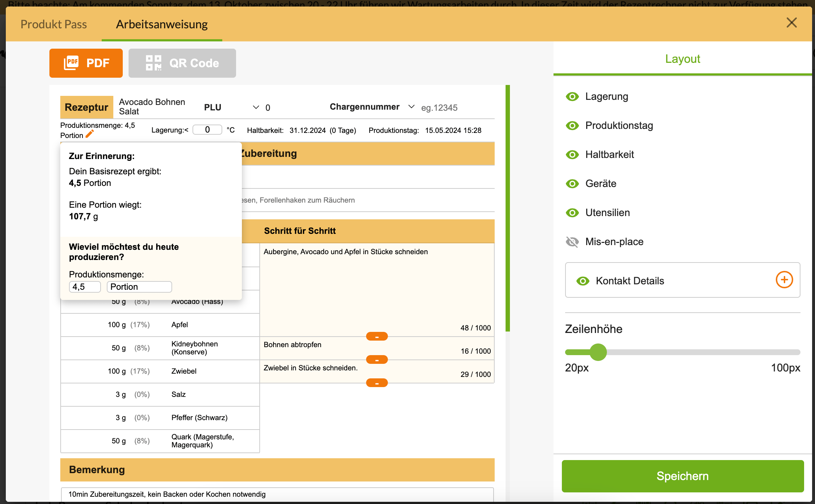Toggle visibility of Produktionstag section
This screenshot has height=504, width=815.
[573, 125]
